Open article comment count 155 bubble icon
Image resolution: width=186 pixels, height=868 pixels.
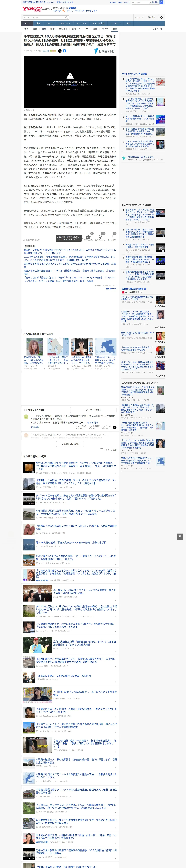pos(46,51)
